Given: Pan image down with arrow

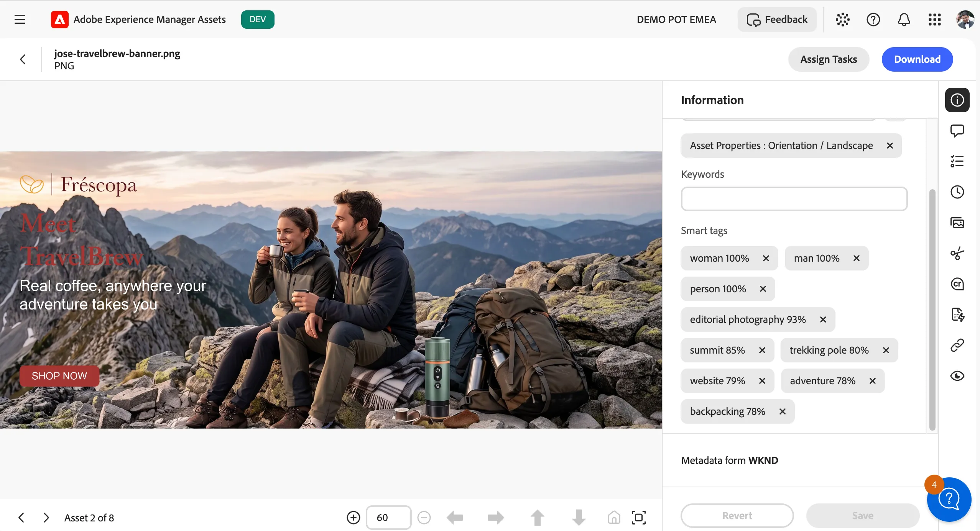Looking at the screenshot, I should pos(579,518).
